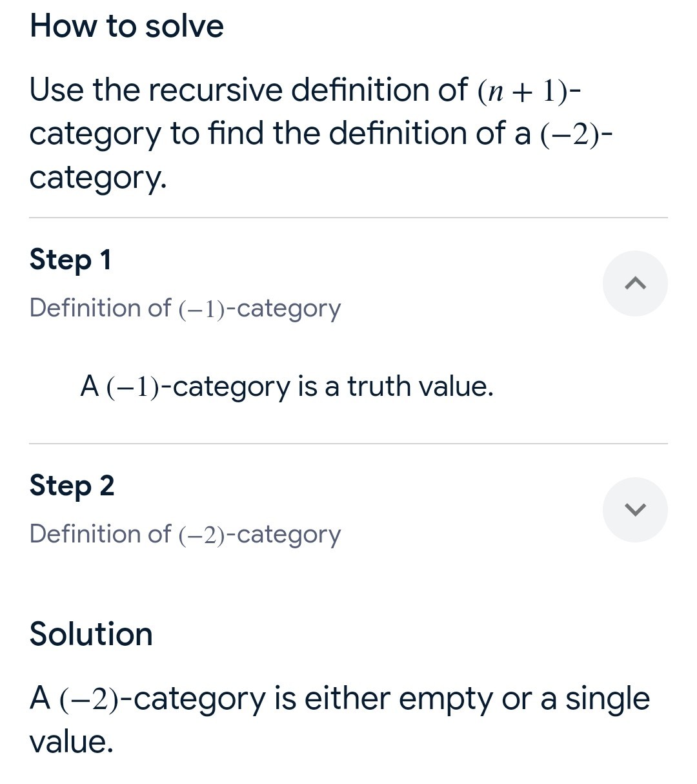697x784 pixels.
Task: Select the Step 1 heading
Action: pyautogui.click(x=70, y=260)
